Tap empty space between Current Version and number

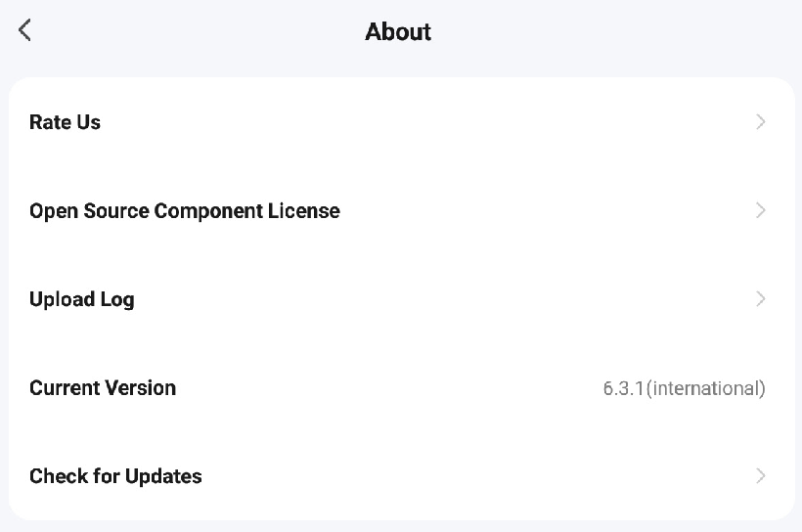[x=391, y=388]
